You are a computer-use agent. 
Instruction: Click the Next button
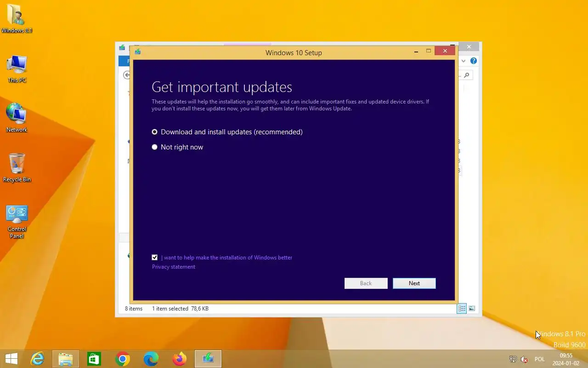[x=414, y=283]
